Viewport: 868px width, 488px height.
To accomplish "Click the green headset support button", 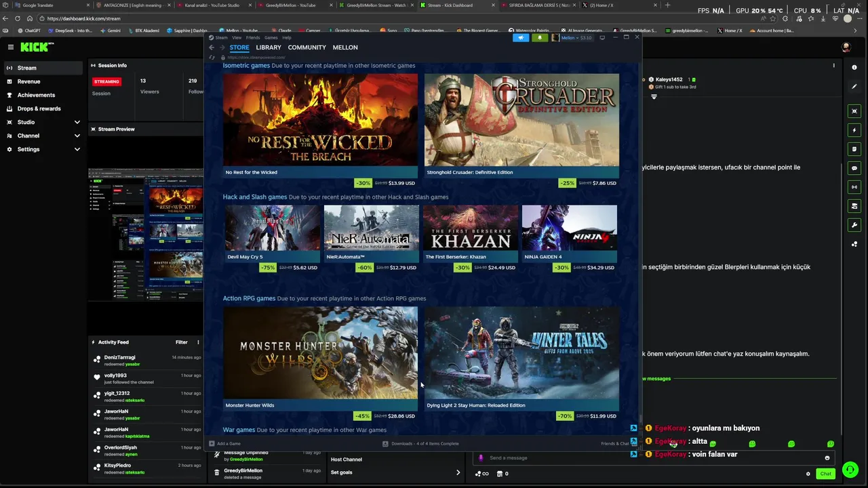I will pyautogui.click(x=850, y=470).
